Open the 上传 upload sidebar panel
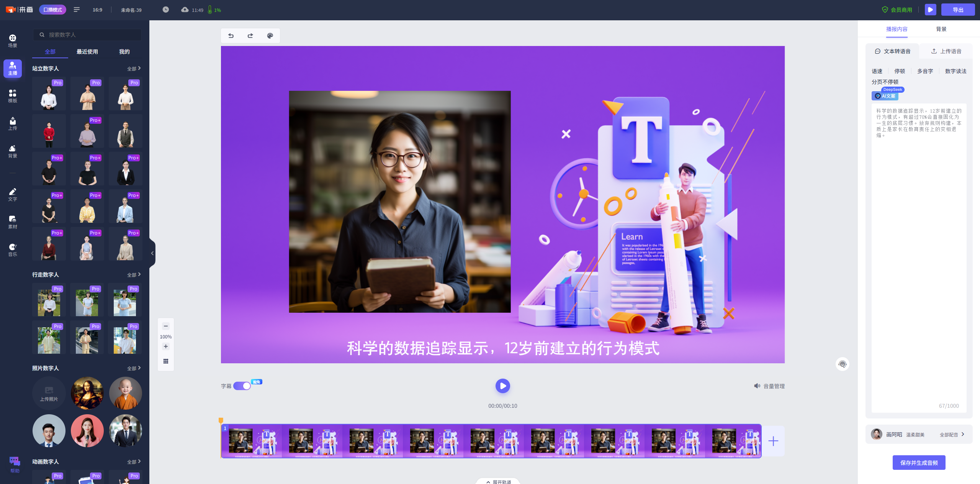The height and width of the screenshot is (484, 980). tap(13, 124)
